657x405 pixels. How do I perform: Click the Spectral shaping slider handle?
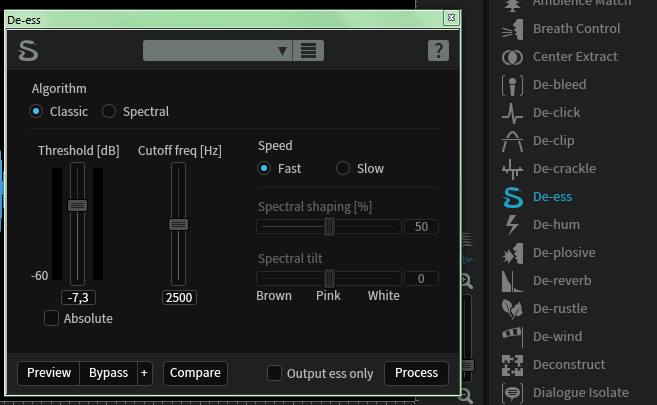(329, 227)
